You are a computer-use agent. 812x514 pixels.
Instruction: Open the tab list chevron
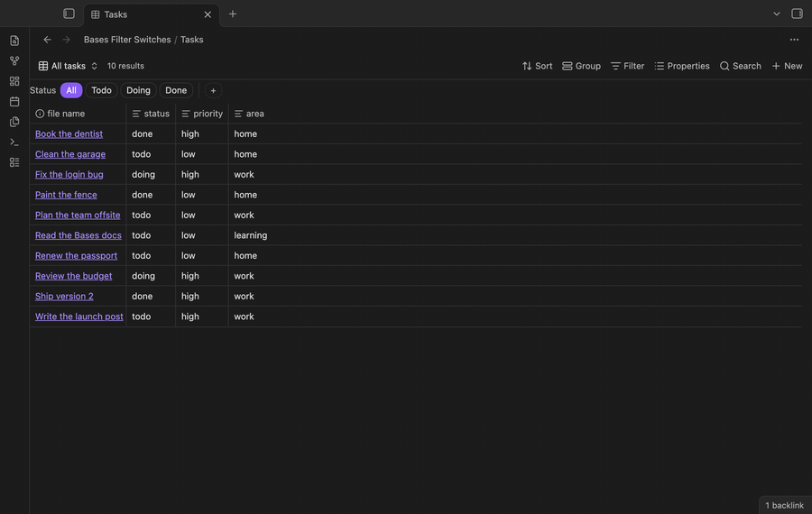776,14
